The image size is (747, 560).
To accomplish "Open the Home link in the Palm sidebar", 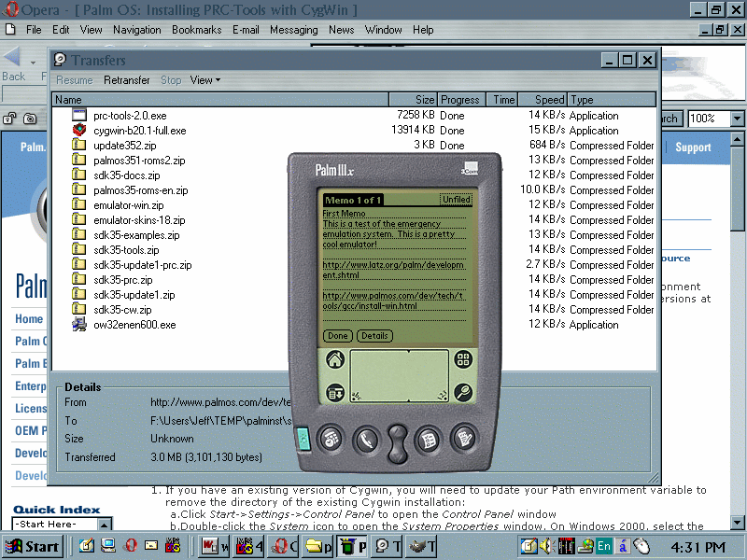I will point(29,318).
